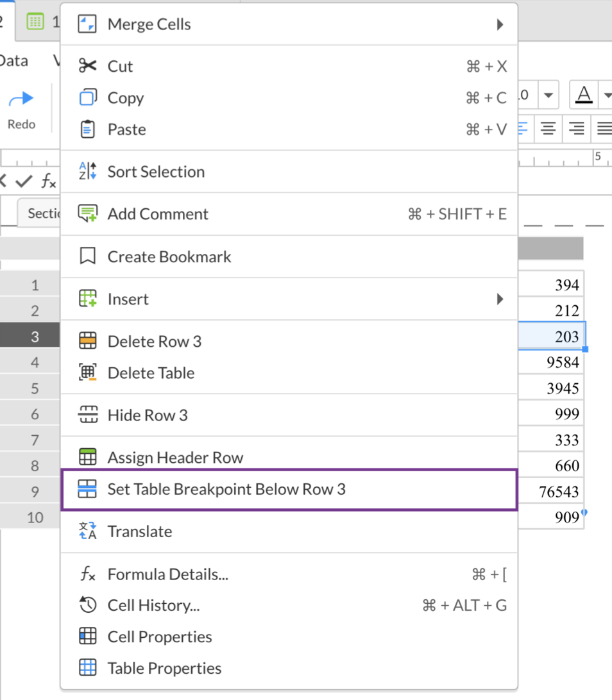This screenshot has height=700, width=612.
Task: Select highlighted row header 3
Action: [30, 336]
